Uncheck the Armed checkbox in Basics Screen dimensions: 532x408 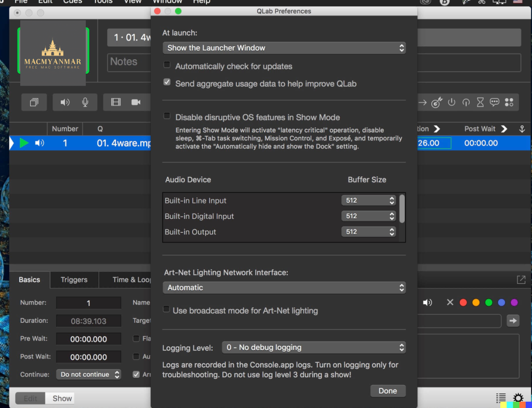[136, 374]
